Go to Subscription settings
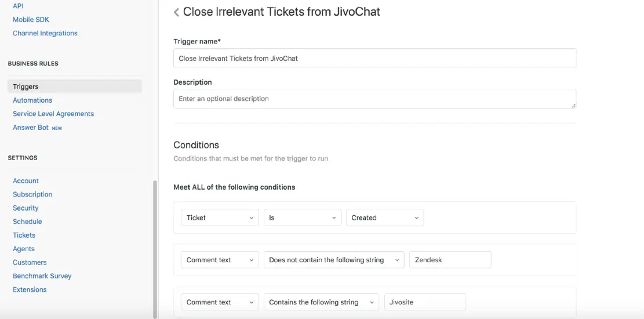Image resolution: width=644 pixels, height=319 pixels. (x=32, y=194)
